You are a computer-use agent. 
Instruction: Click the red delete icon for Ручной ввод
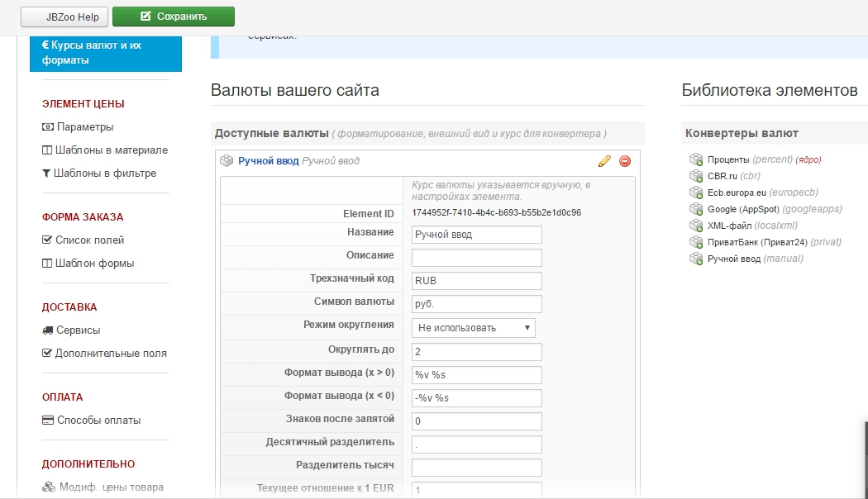click(x=625, y=161)
